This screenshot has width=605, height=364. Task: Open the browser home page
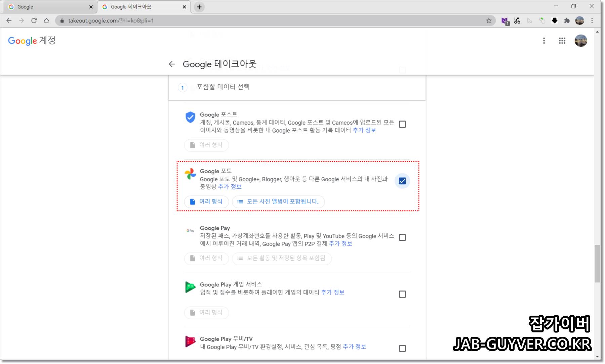pos(46,20)
